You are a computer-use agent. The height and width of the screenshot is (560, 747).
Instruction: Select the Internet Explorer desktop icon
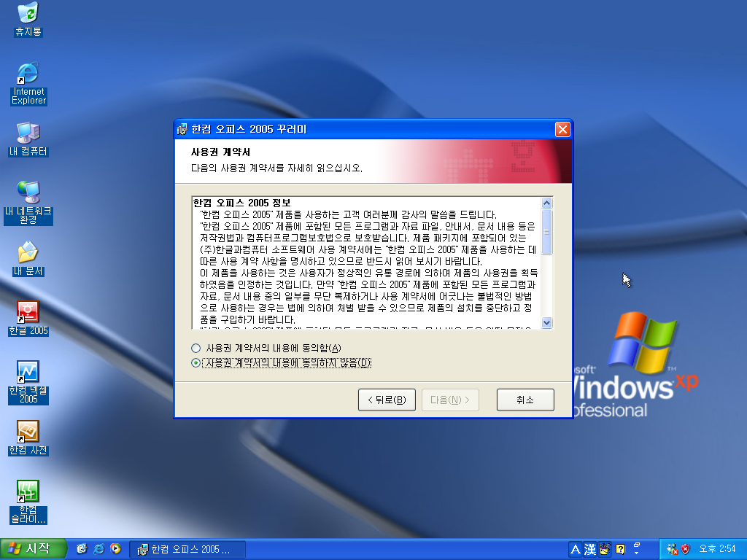28,83
